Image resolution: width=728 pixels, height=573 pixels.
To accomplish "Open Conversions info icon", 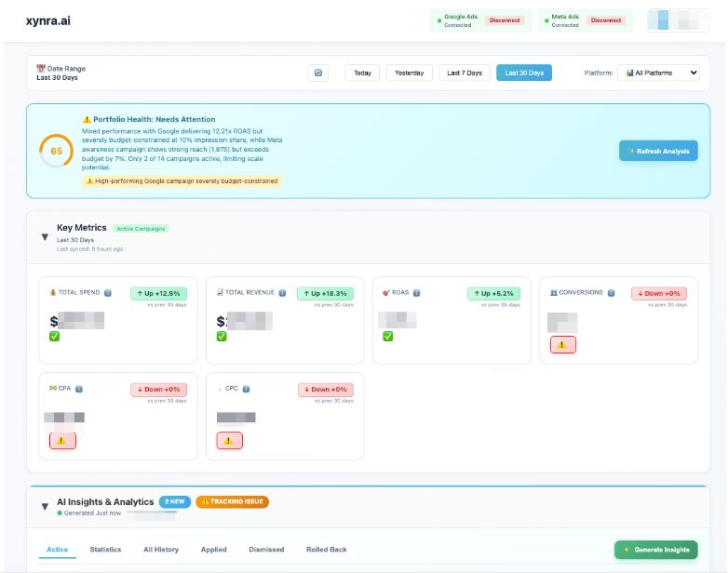I will [611, 293].
